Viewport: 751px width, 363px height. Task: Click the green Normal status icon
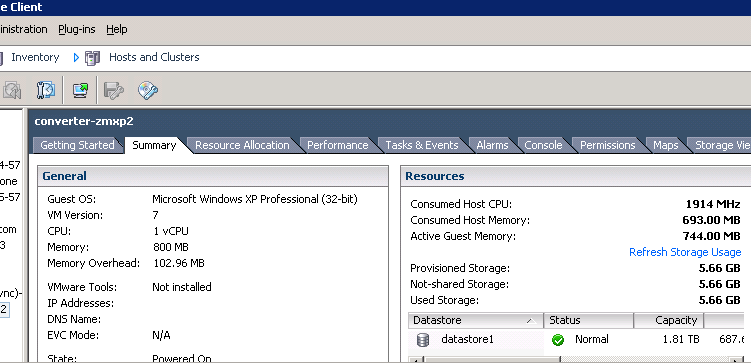tap(558, 340)
